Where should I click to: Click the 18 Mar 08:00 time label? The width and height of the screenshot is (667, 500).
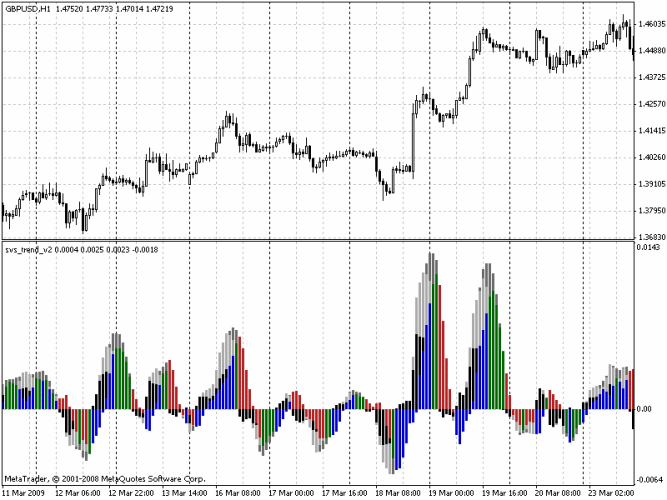click(x=397, y=493)
